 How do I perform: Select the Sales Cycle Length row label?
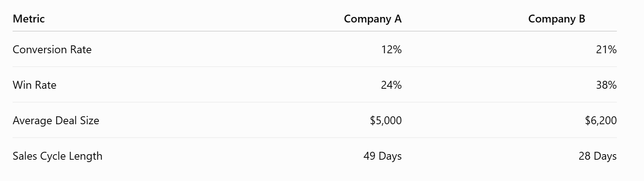(x=57, y=156)
